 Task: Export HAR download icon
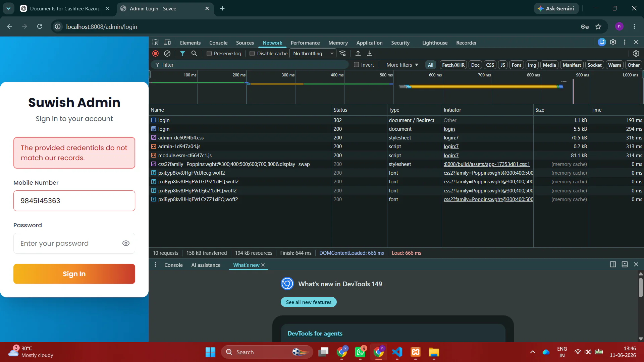[370, 54]
